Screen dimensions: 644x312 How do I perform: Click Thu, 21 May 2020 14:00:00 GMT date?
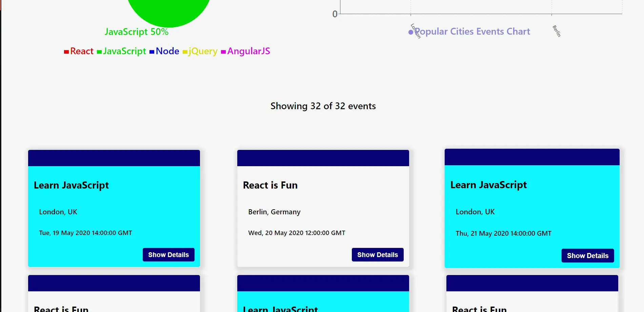tap(503, 233)
